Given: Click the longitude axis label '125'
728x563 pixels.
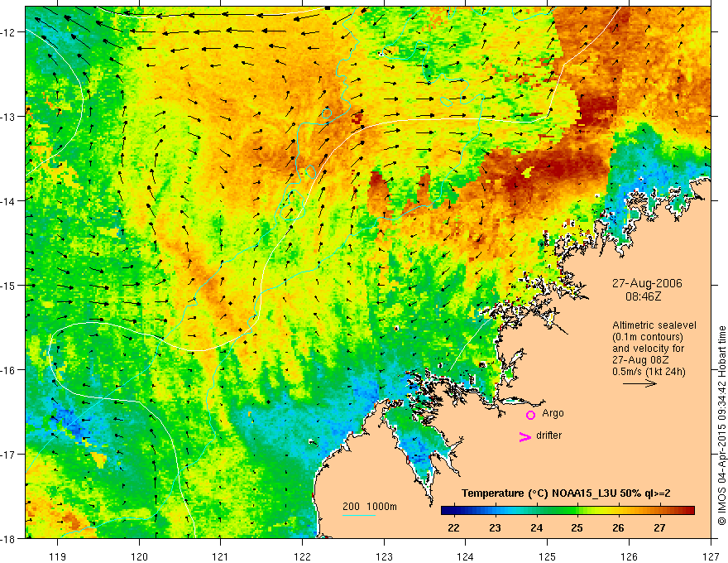Looking at the screenshot, I should [548, 556].
